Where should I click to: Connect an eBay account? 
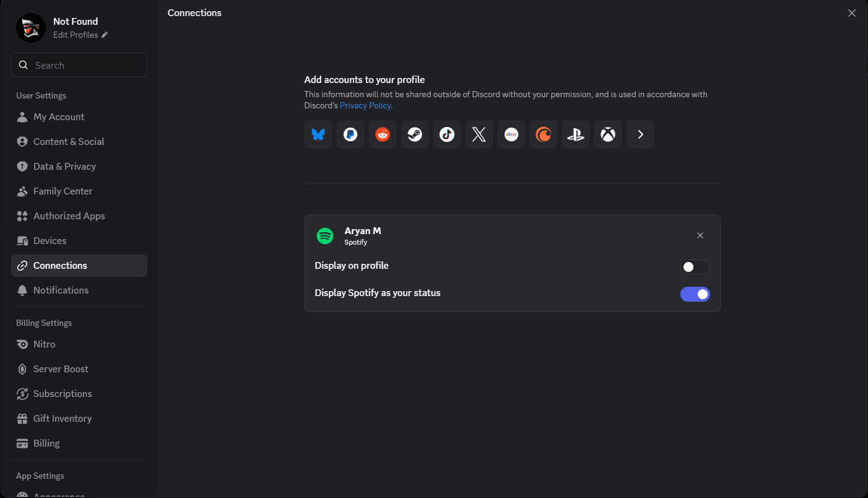coord(511,134)
